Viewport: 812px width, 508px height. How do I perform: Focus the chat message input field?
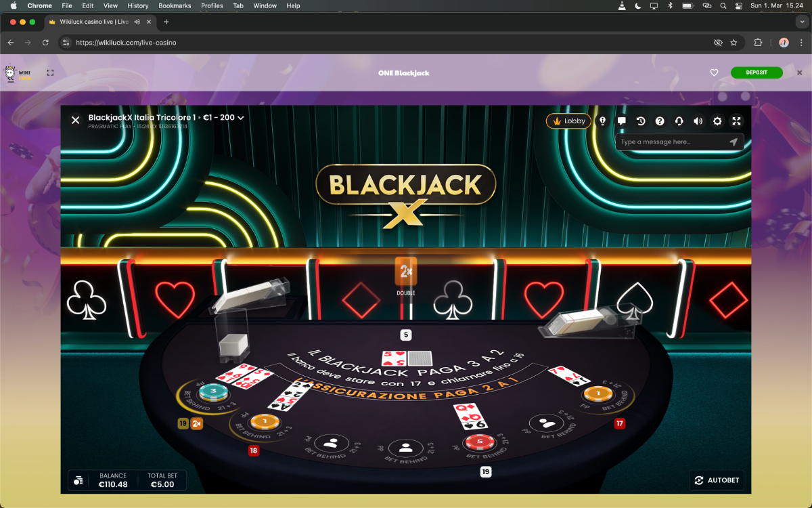pos(673,142)
